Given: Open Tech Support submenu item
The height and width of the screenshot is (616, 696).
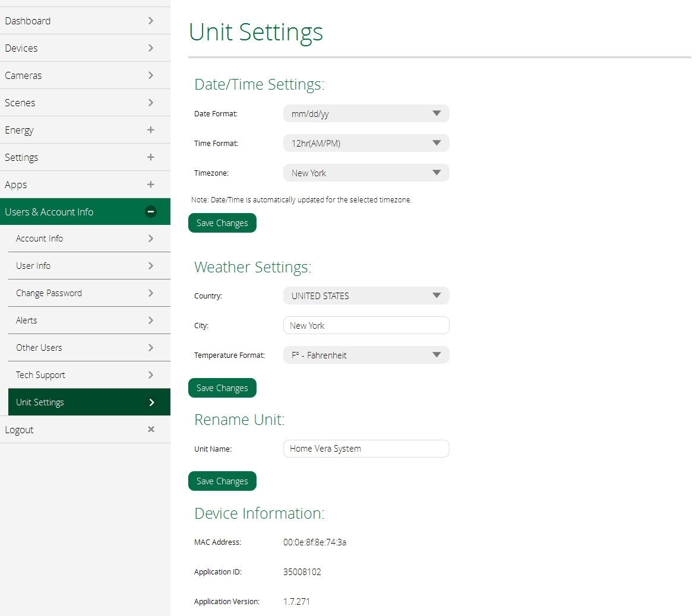Looking at the screenshot, I should pyautogui.click(x=89, y=374).
